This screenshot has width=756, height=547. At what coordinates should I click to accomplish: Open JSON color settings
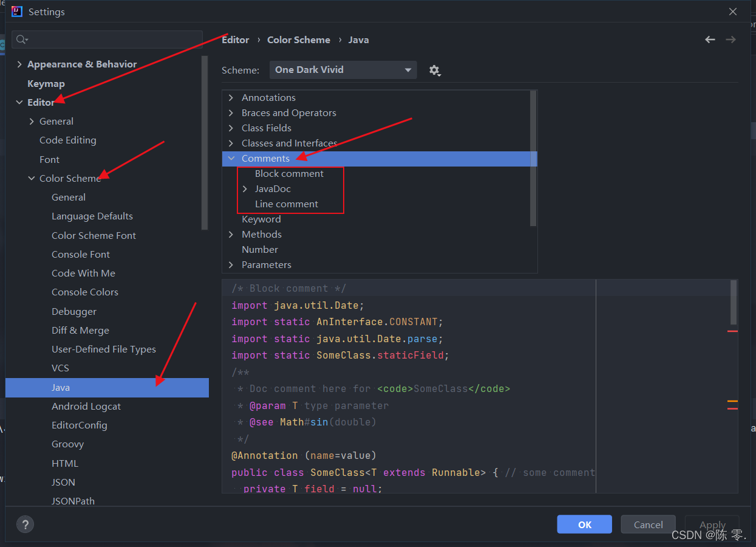64,483
